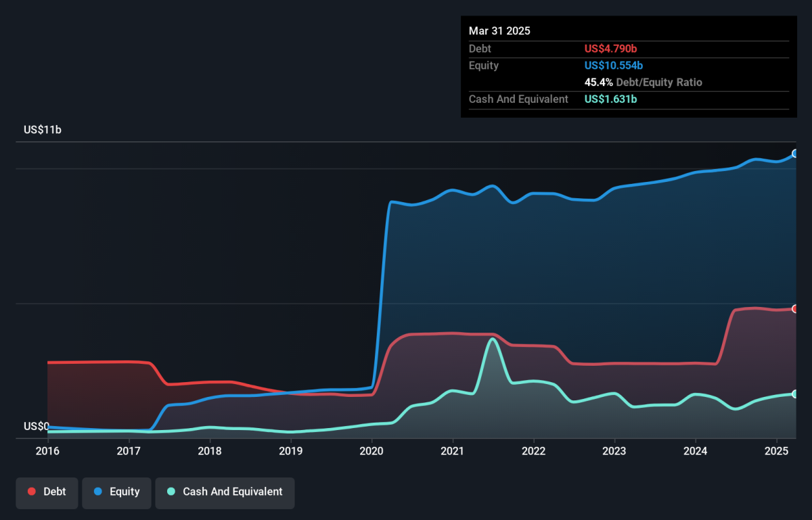Toggle the Debt series legend button
The image size is (812, 520).
coord(47,492)
